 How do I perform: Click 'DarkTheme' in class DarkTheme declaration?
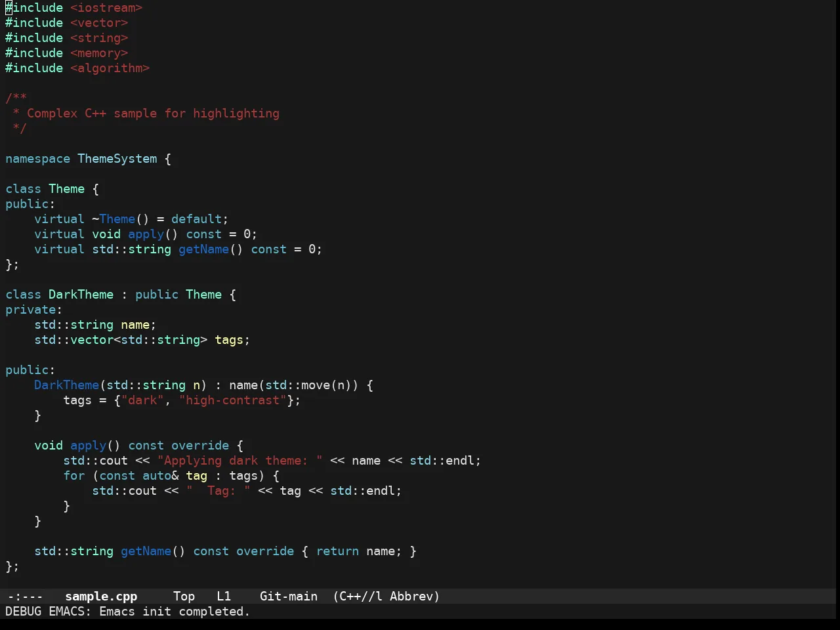[x=81, y=295]
